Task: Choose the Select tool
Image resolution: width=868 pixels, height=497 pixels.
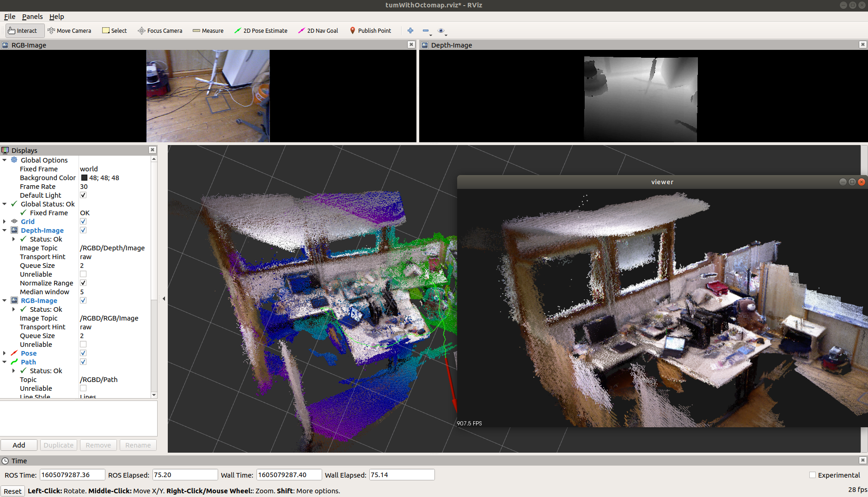Action: 114,30
